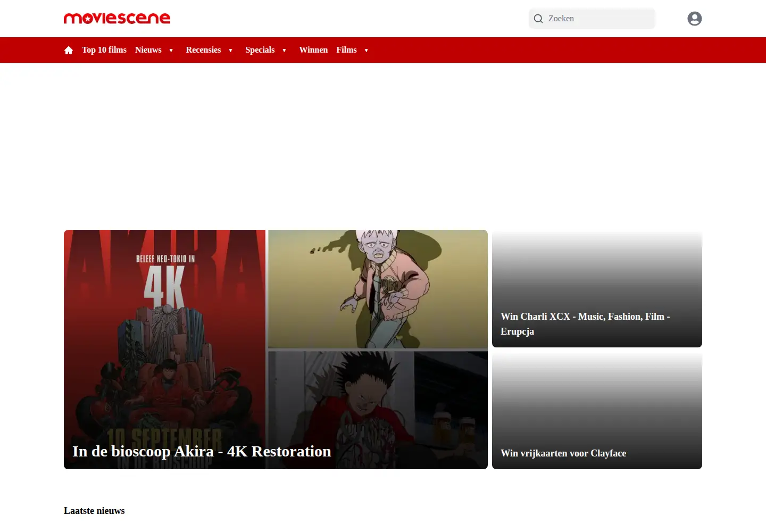766x532 pixels.
Task: Open the Recensies menu item
Action: coord(203,50)
